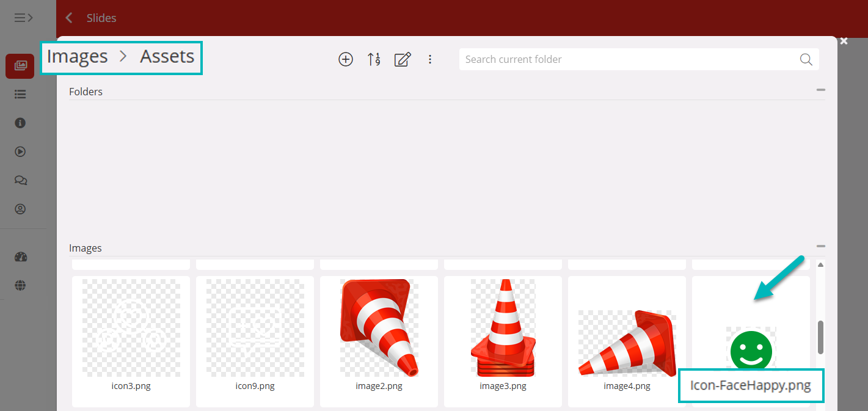Open the sort order icon
The width and height of the screenshot is (868, 411).
tap(374, 59)
